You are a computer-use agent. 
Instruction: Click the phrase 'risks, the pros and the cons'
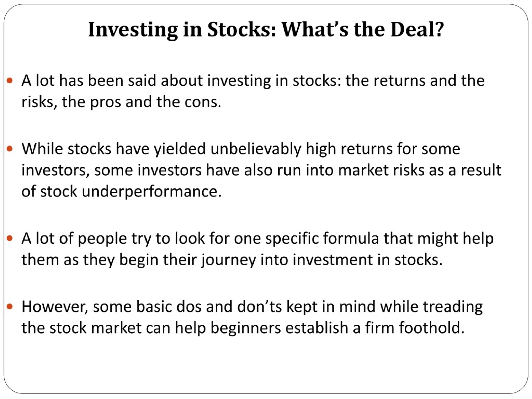coord(119,102)
